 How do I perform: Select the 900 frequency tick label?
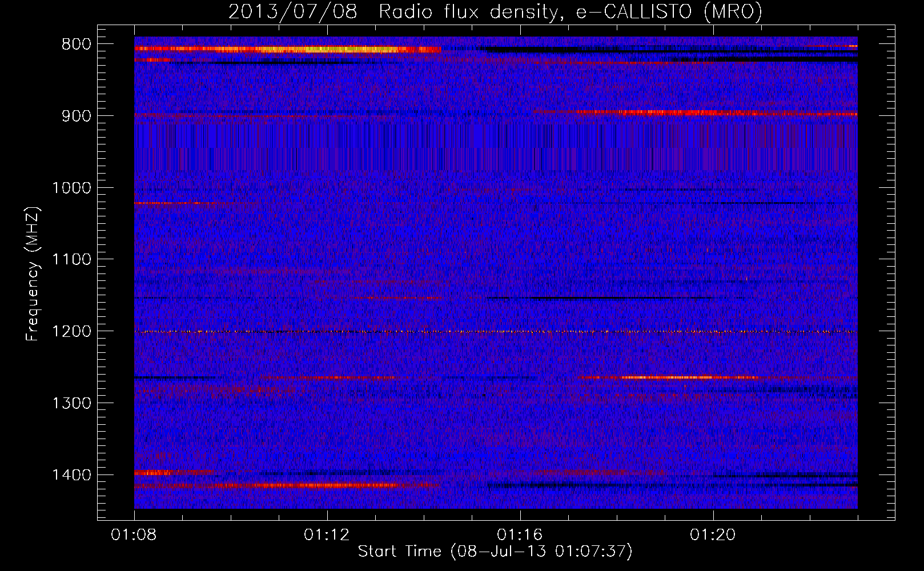pos(77,116)
